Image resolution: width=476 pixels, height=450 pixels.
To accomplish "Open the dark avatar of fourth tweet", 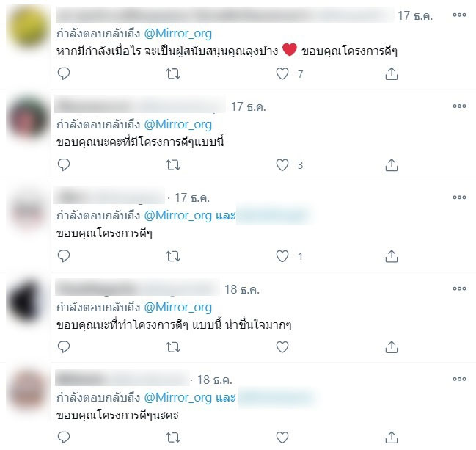I will point(28,301).
